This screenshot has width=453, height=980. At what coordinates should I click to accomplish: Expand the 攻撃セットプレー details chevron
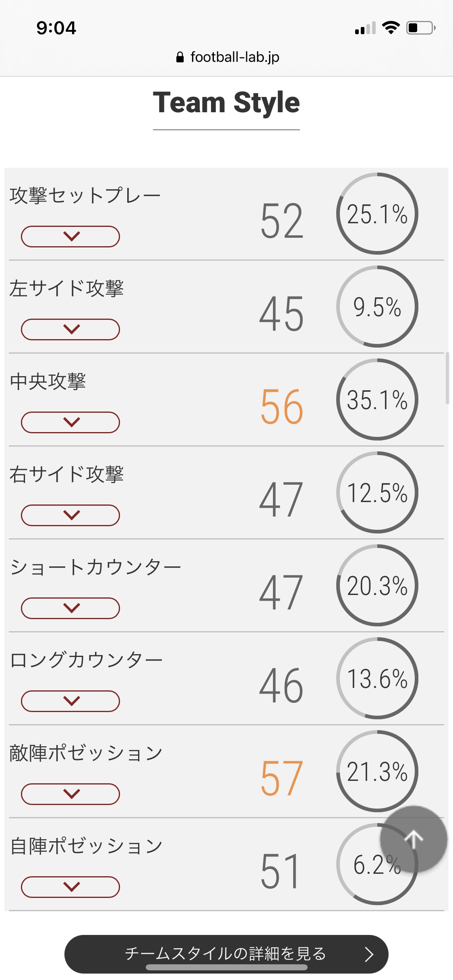[x=70, y=237]
